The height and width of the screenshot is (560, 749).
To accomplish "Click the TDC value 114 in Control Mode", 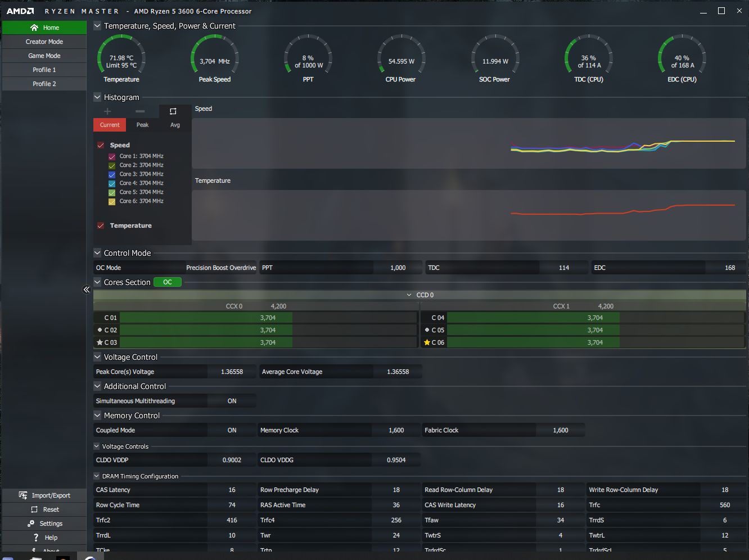I will tap(564, 268).
